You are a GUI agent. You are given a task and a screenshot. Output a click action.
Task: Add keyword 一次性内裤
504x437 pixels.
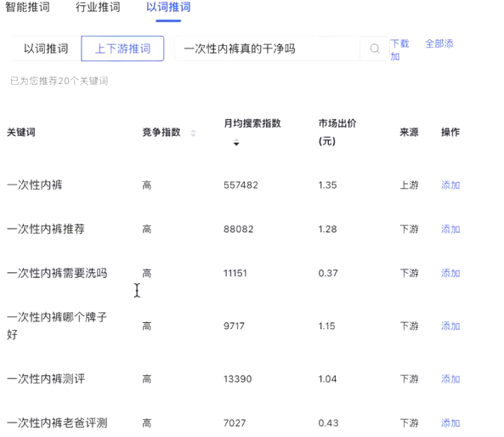coord(450,185)
